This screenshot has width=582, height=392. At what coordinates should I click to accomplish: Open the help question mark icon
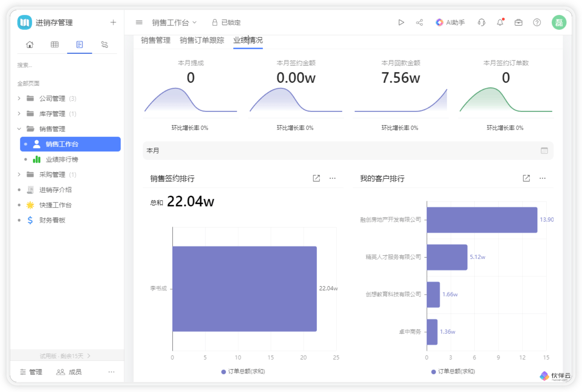pyautogui.click(x=537, y=22)
